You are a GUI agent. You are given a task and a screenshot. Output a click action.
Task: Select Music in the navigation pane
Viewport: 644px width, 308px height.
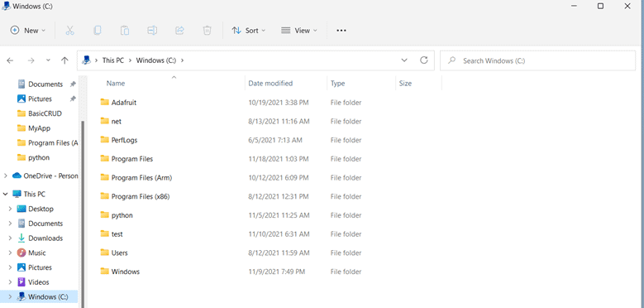point(37,253)
